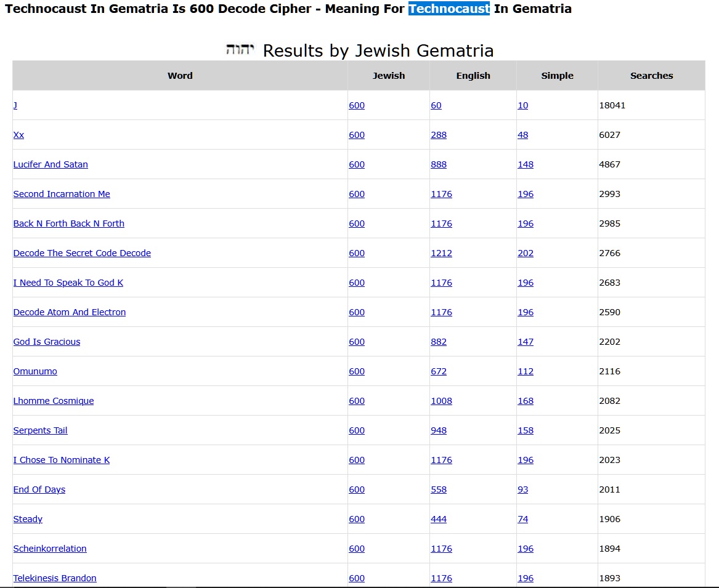Image resolution: width=719 pixels, height=588 pixels.
Task: Open the 'Decode Atom And Electron' link
Action: pos(69,312)
